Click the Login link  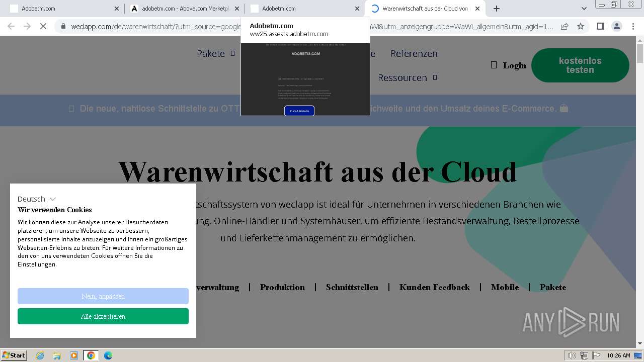pos(514,65)
